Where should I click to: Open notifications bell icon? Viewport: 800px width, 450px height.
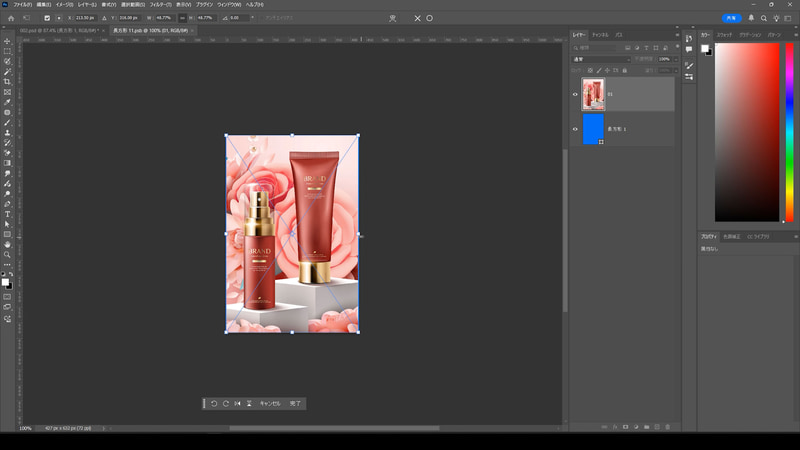[x=751, y=18]
